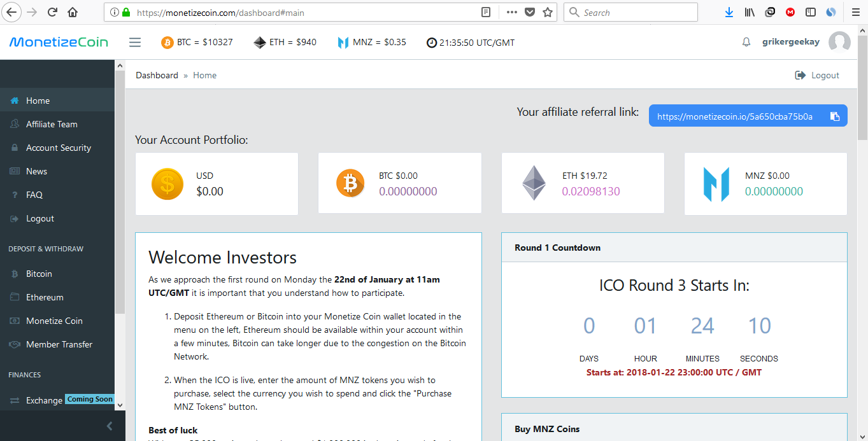868x441 pixels.
Task: Toggle reader view icon in address bar
Action: click(x=486, y=12)
